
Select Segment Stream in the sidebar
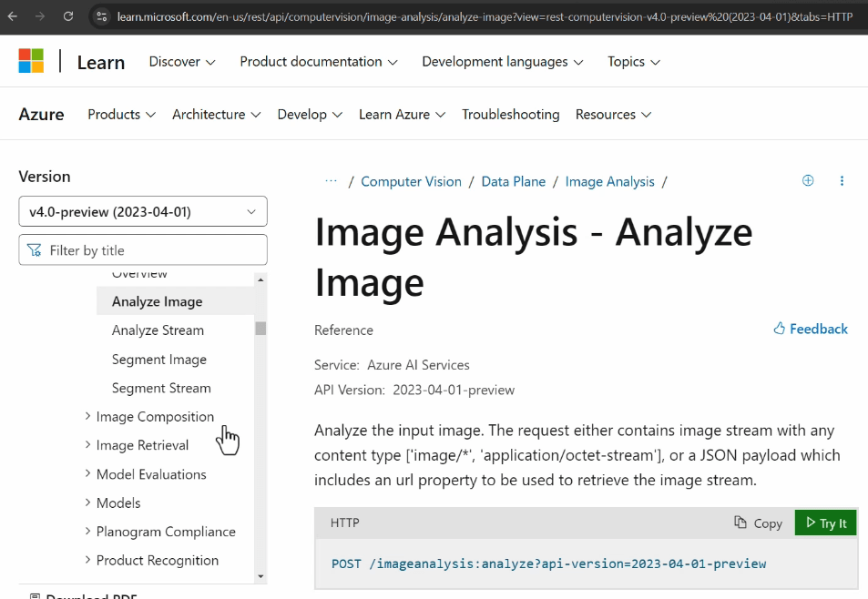[161, 389]
